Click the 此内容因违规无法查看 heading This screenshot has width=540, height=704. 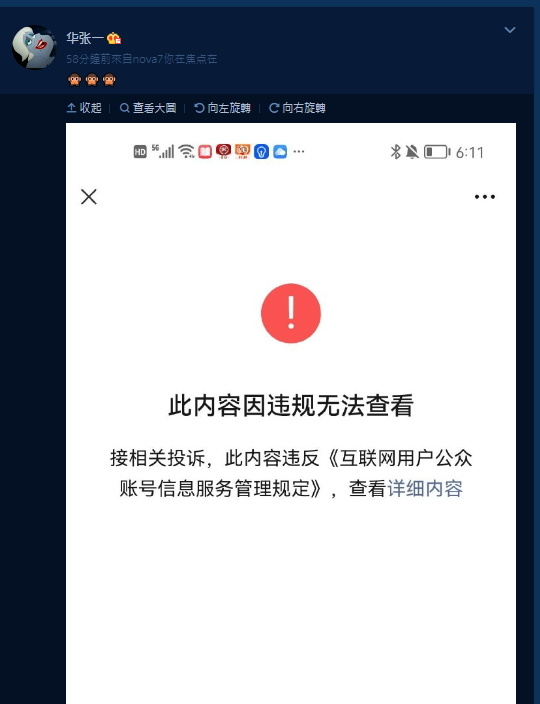(291, 405)
